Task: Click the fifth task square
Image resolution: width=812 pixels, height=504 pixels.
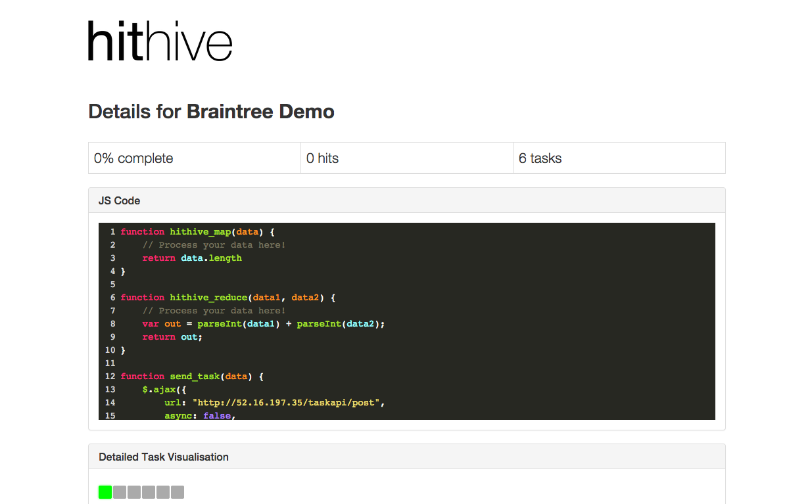Action: click(x=163, y=492)
